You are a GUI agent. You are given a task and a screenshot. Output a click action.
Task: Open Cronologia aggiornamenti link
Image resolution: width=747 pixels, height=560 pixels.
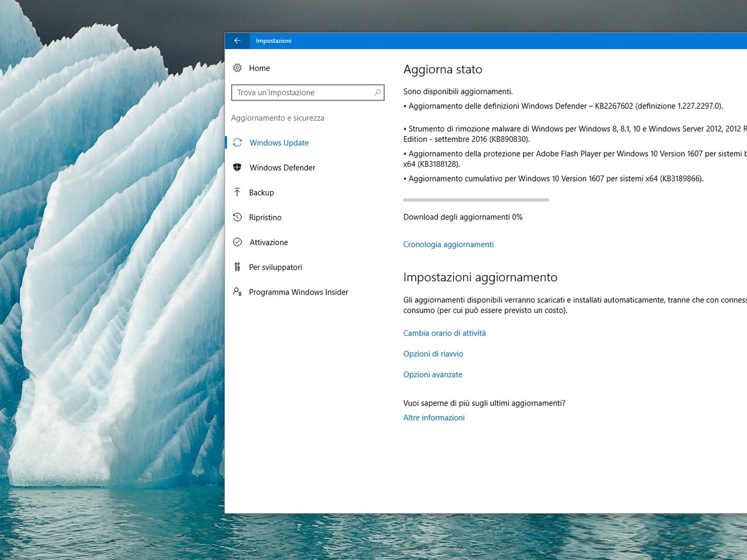448,245
